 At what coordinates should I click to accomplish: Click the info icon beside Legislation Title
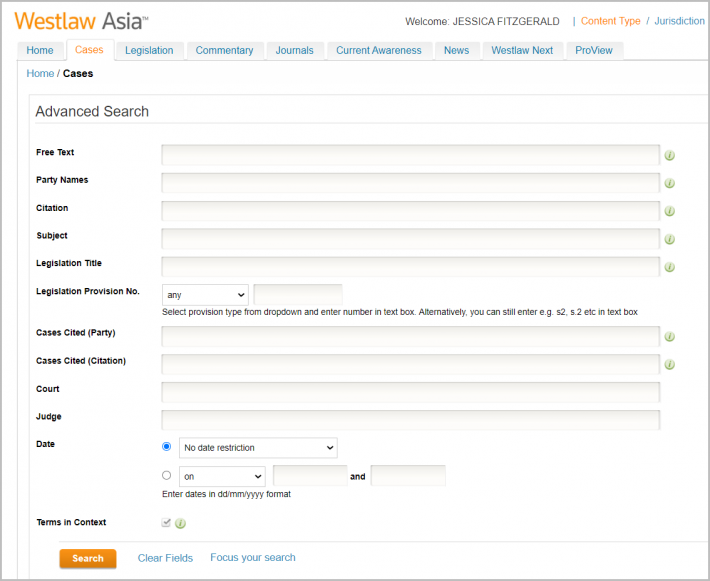(669, 267)
